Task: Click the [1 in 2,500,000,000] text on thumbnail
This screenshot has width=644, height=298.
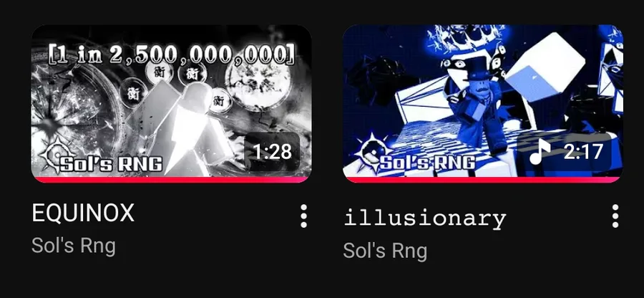Action: point(171,54)
